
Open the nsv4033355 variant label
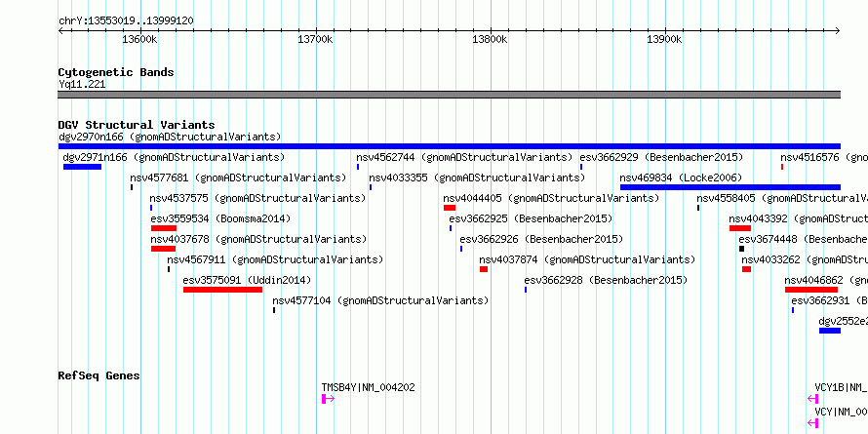(x=477, y=178)
